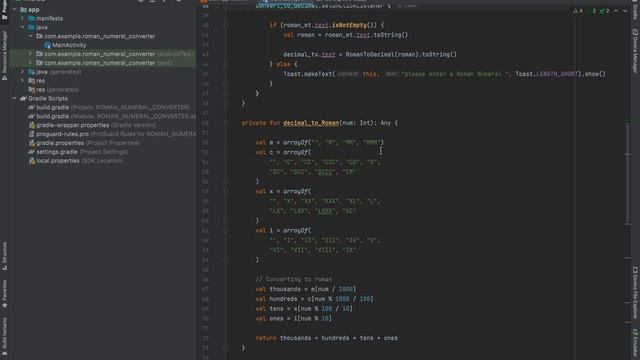This screenshot has height=360, width=640.
Task: Click the green checkmark typo indicator
Action: click(x=604, y=11)
